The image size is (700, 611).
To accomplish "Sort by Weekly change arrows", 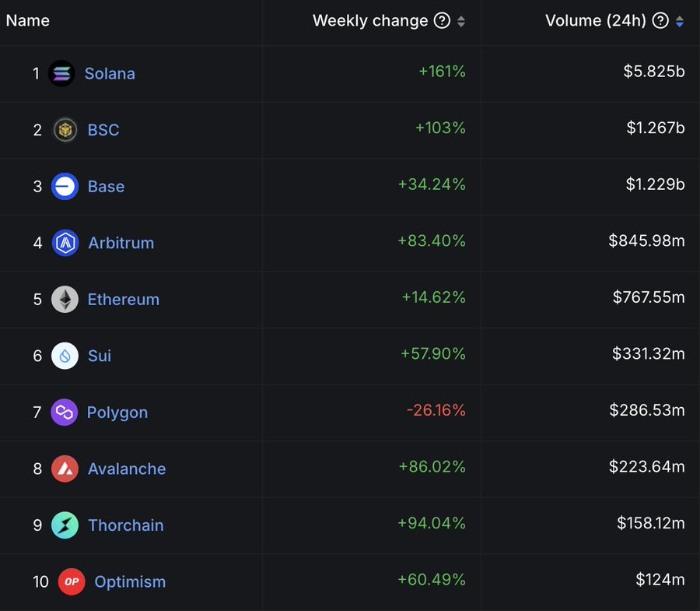I will [461, 22].
